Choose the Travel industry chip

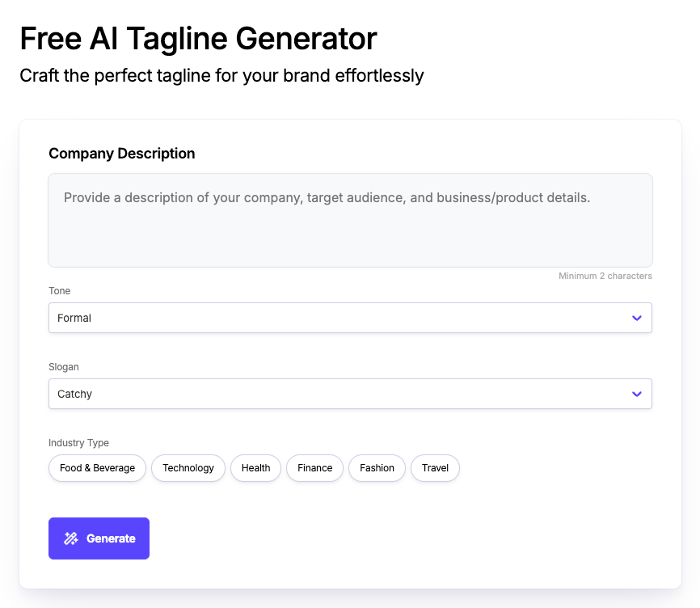[435, 468]
